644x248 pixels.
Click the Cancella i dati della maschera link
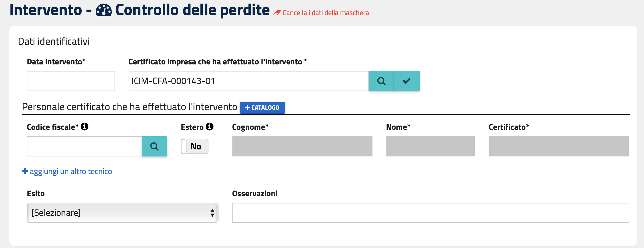click(326, 13)
